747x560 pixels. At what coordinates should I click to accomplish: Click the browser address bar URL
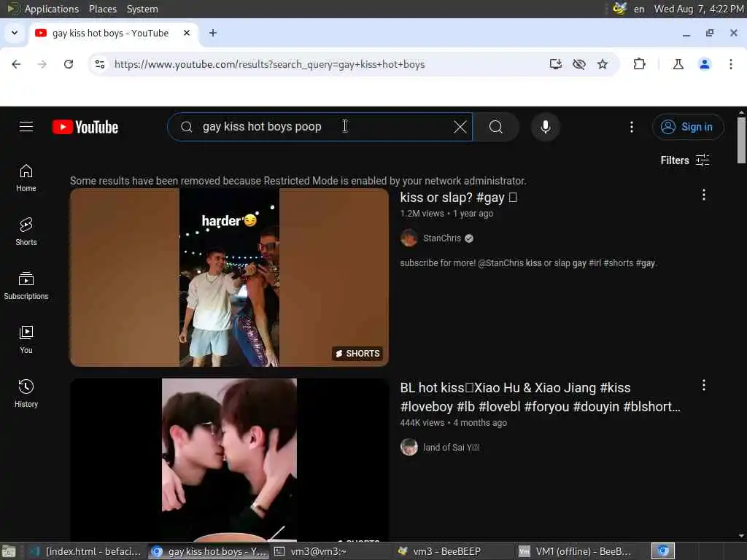270,64
